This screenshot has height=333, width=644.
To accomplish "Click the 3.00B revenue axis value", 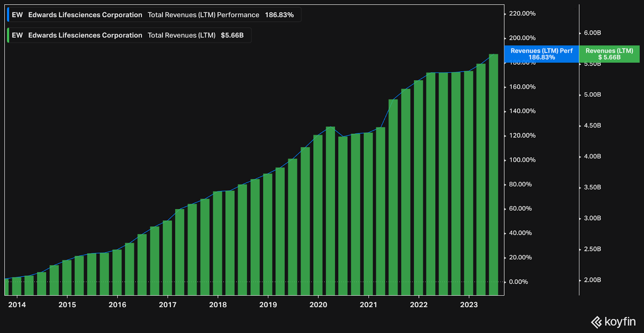I will coord(592,218).
